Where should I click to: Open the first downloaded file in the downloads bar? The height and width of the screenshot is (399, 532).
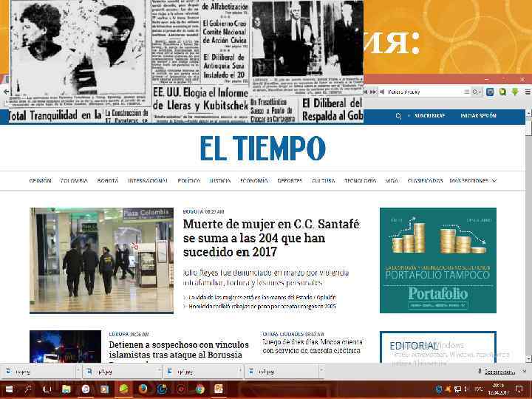pyautogui.click(x=38, y=372)
